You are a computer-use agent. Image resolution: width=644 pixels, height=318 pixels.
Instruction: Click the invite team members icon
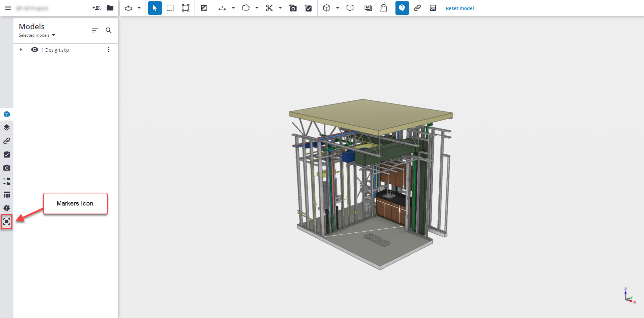point(97,8)
